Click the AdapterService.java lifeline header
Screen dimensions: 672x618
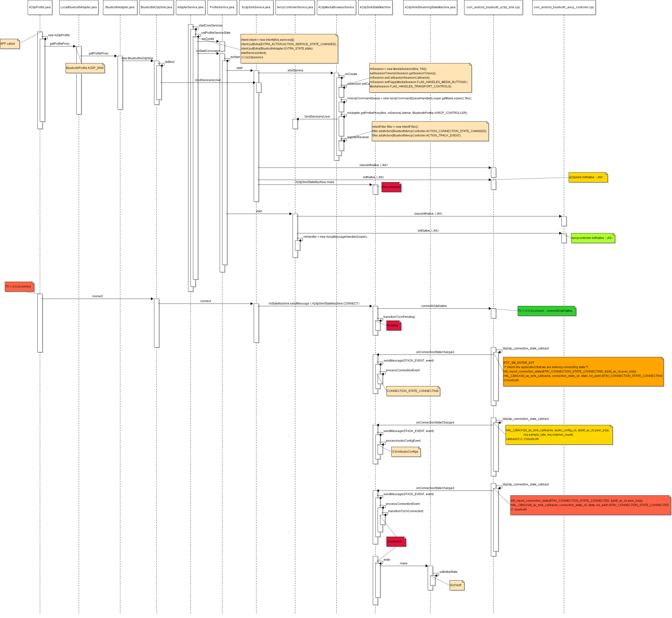click(191, 7)
